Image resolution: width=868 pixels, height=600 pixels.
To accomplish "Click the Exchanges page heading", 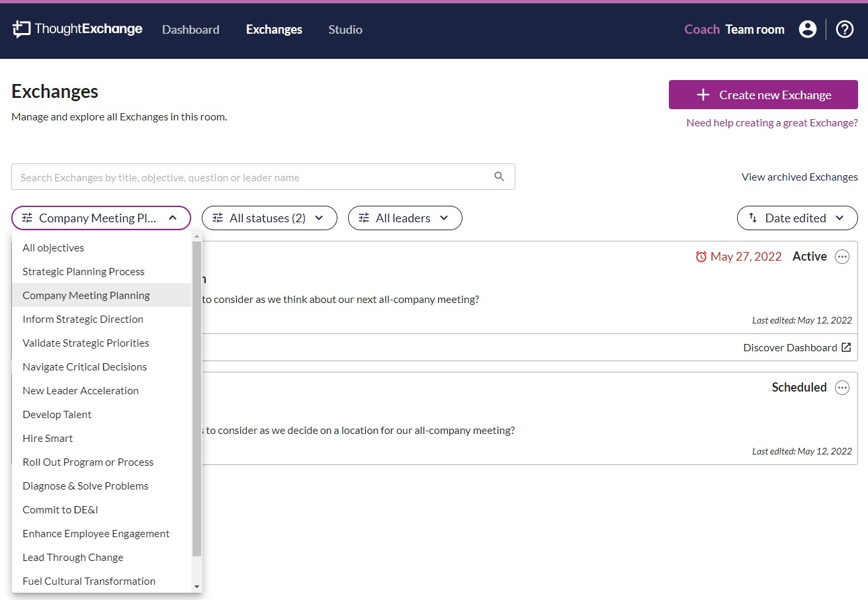I will tap(55, 91).
